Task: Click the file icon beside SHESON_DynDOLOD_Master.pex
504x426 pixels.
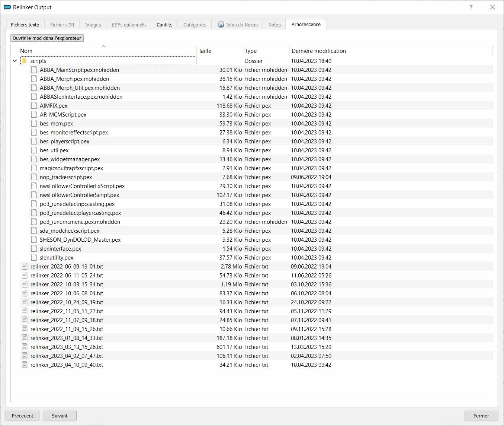Action: click(34, 239)
